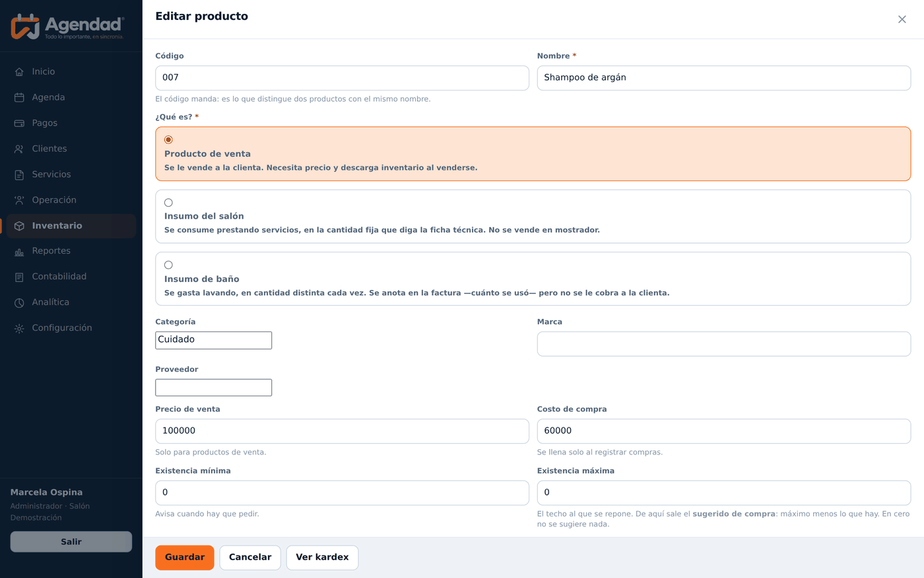Click the Inventario box icon

point(19,226)
